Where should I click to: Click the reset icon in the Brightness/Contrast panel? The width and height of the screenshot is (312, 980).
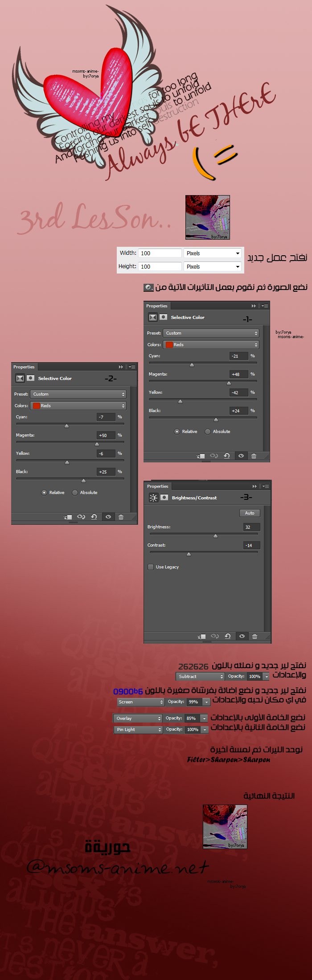pos(228,636)
